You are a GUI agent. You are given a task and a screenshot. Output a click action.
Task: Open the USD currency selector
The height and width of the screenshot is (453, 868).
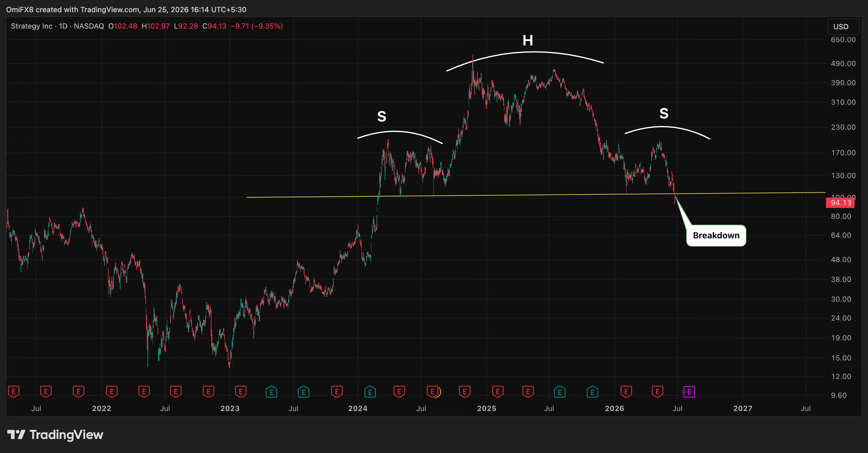(x=843, y=27)
